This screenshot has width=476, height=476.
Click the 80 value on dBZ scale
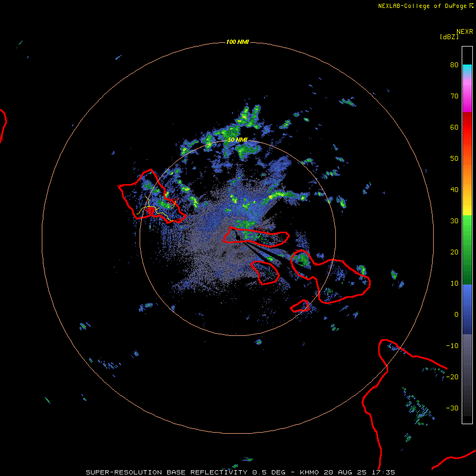pyautogui.click(x=454, y=65)
